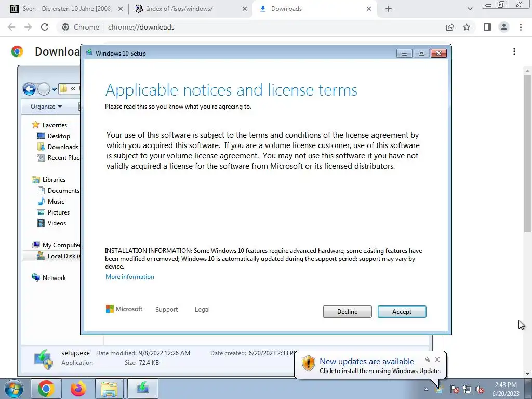Screen dimensions: 532x399
Task: Click Chrome on the taskbar
Action: 46,389
